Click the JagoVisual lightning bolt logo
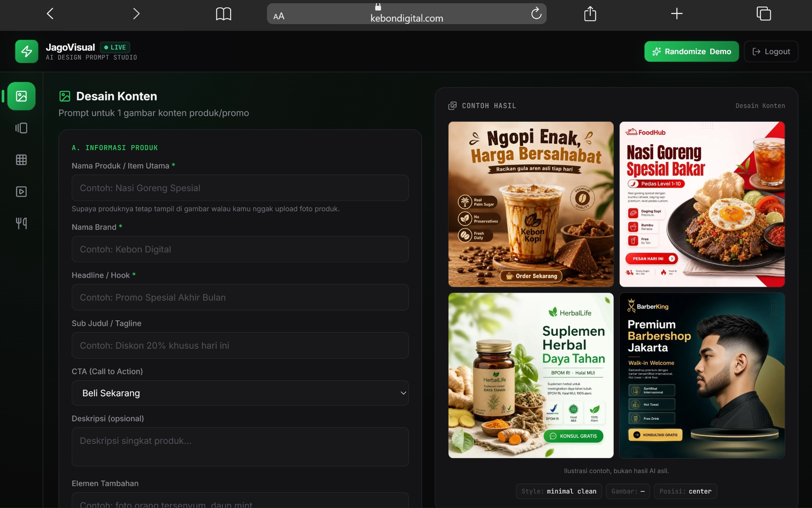The width and height of the screenshot is (812, 508). coord(26,51)
